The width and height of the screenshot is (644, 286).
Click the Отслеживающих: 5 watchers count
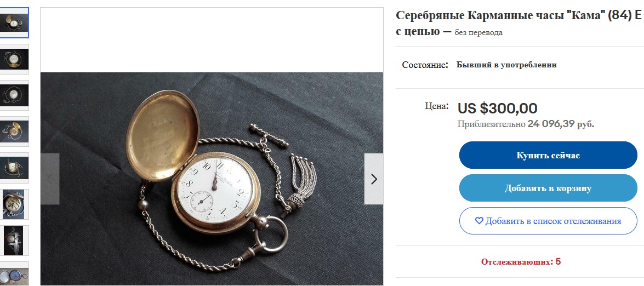click(x=521, y=262)
